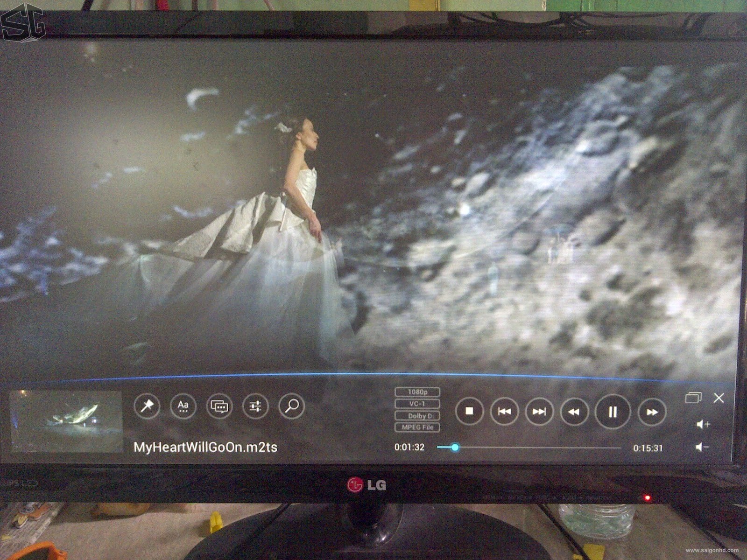This screenshot has width=747, height=560.
Task: Skip to previous track
Action: 504,412
